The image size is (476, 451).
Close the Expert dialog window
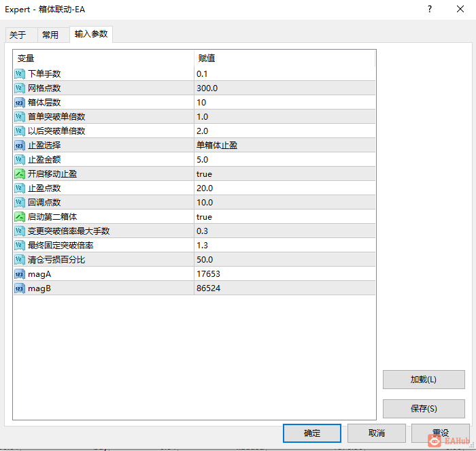[460, 9]
